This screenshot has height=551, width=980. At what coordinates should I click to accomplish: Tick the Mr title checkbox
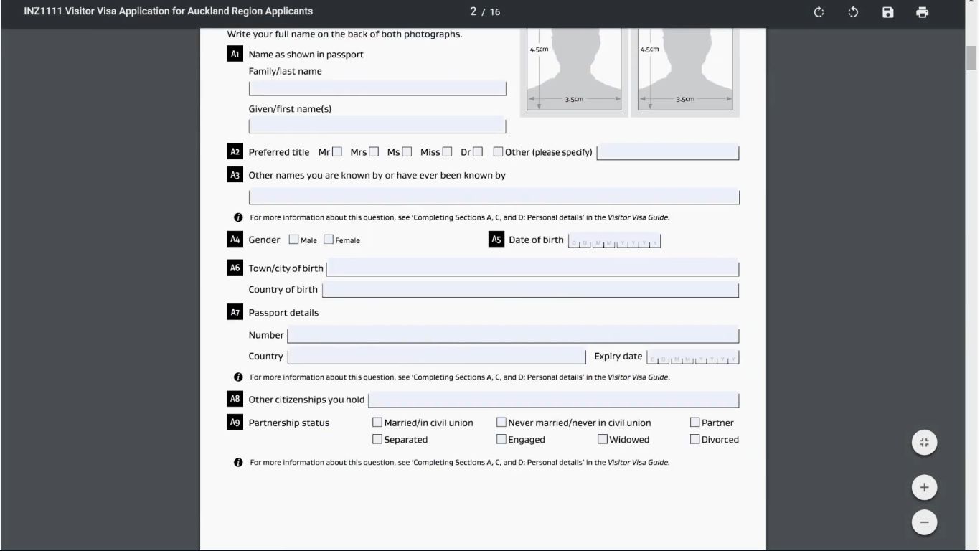click(337, 151)
